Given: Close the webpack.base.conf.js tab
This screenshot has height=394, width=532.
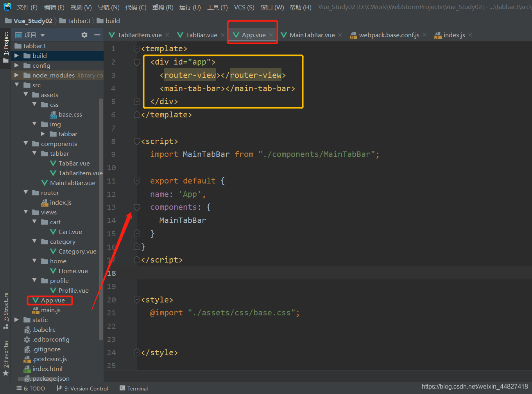Looking at the screenshot, I should [x=425, y=35].
